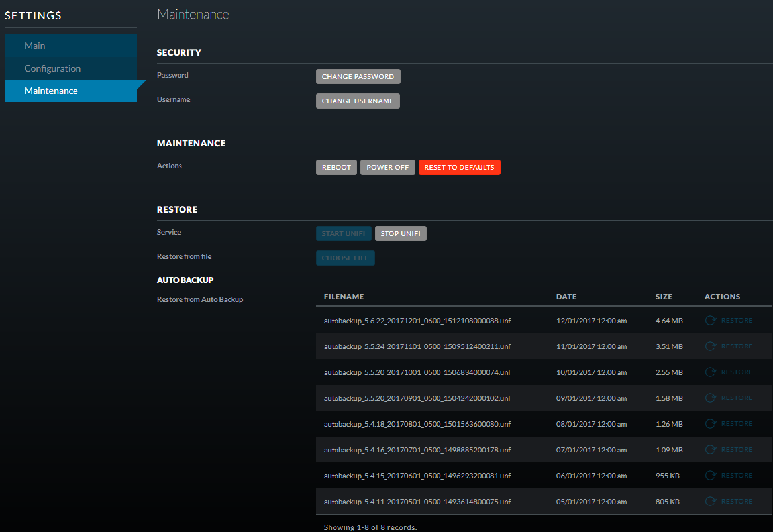Viewport: 773px width, 532px height.
Task: Click restore icon for 955 KB backup
Action: (x=711, y=476)
